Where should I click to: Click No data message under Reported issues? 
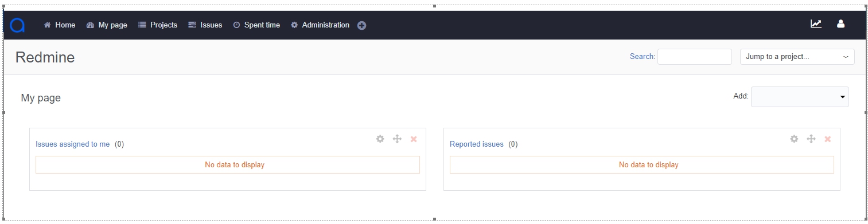tap(642, 165)
